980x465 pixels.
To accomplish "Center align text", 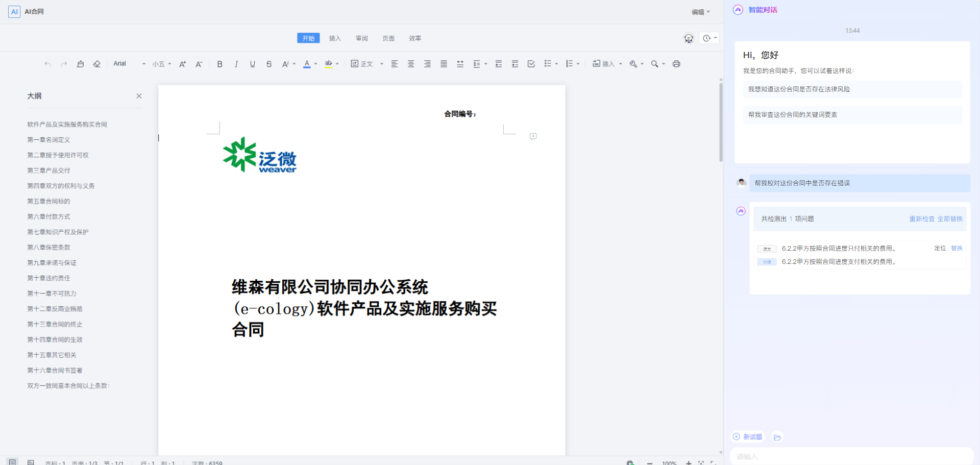I will (x=411, y=64).
